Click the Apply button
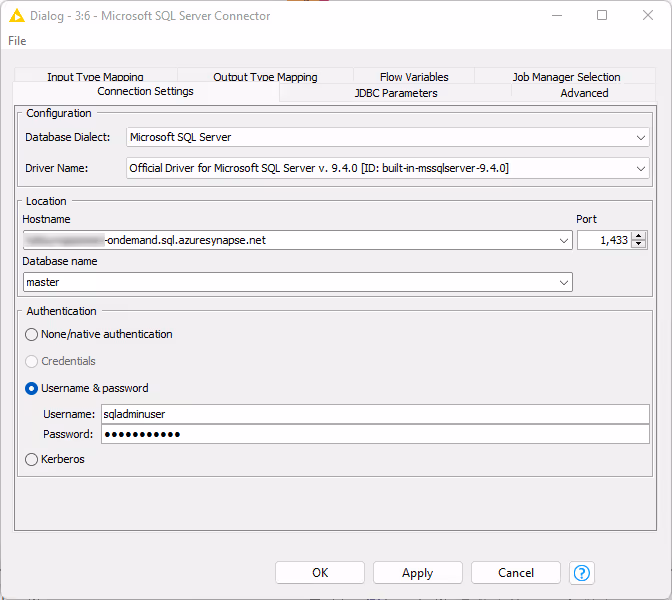Image resolution: width=672 pixels, height=600 pixels. [x=417, y=573]
